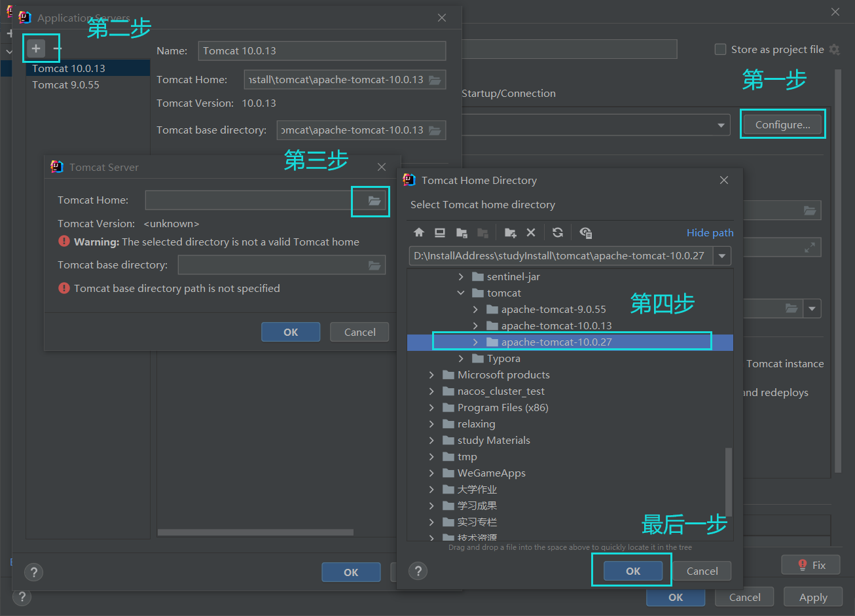
Task: Browse for Tomcat Home in Tomcat Server dialog
Action: click(374, 201)
